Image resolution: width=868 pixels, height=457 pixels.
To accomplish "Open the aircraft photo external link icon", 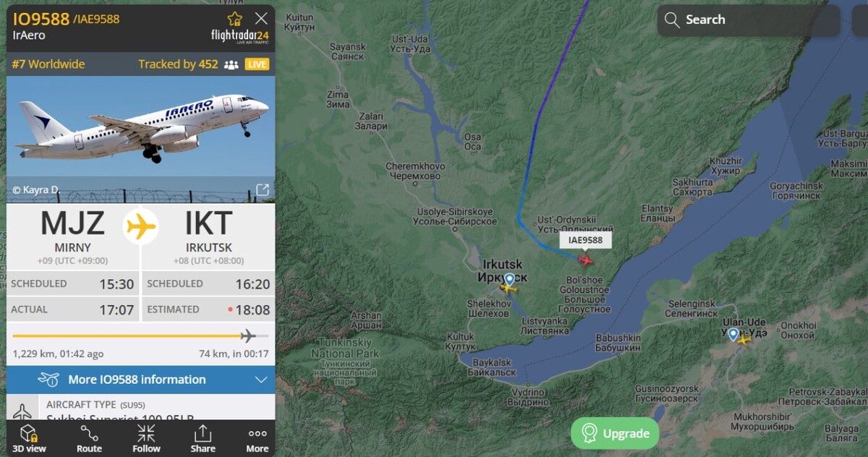I will tap(263, 190).
